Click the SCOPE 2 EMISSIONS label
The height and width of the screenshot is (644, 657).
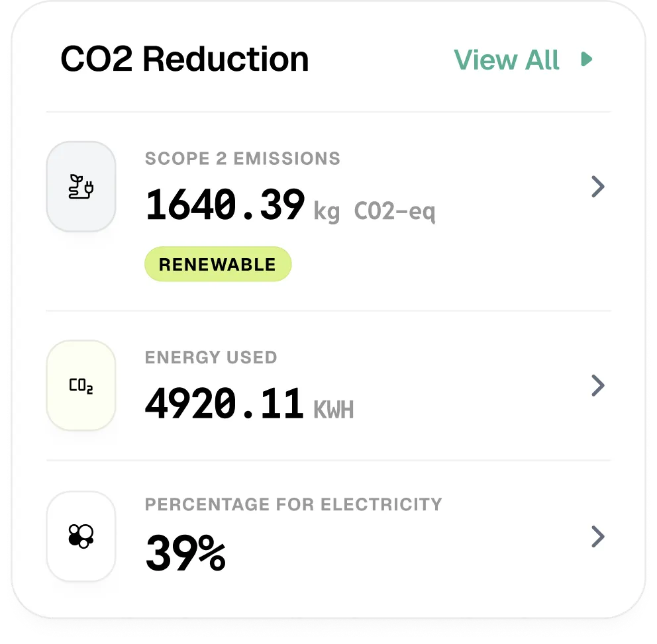point(242,159)
